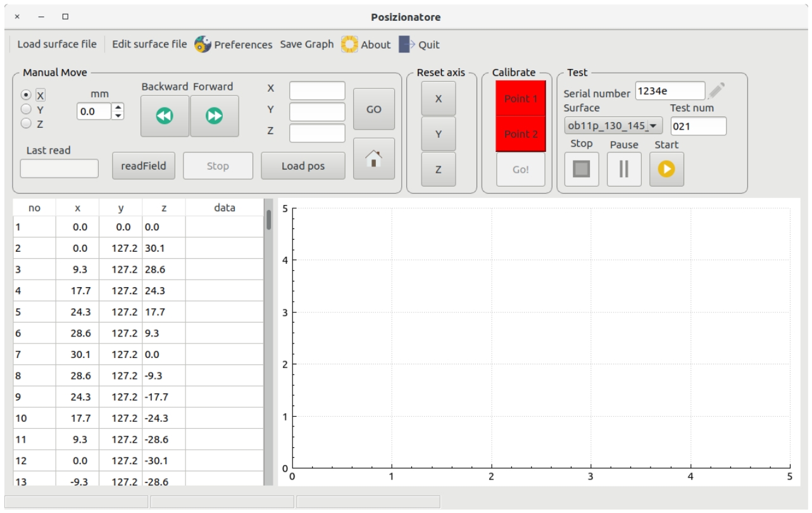Click the pencil icon beside Serial number

click(716, 91)
